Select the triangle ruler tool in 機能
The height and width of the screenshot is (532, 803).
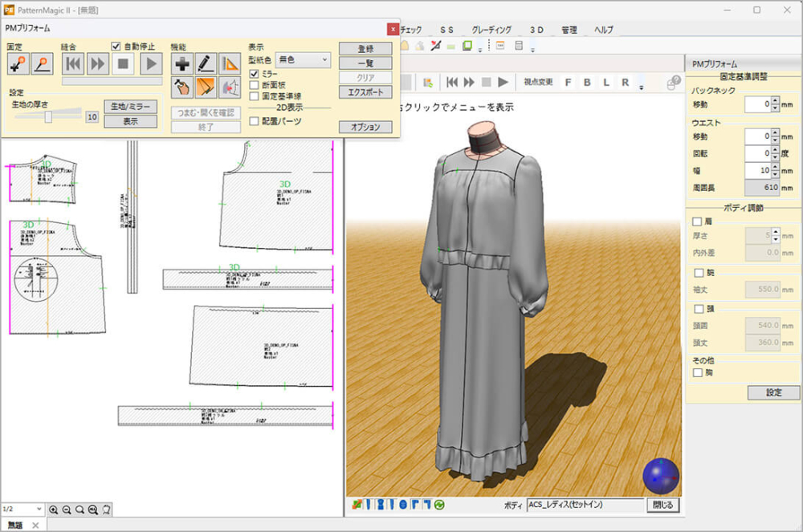click(230, 63)
